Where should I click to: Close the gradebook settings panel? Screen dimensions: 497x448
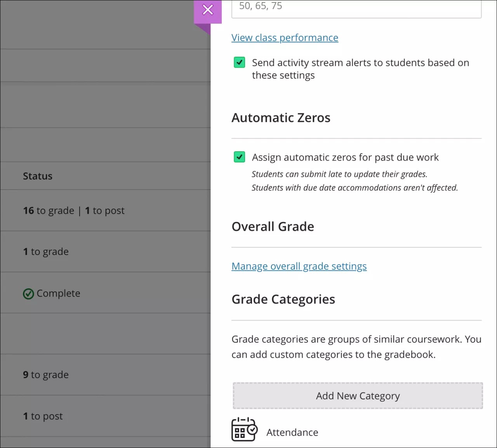click(207, 10)
